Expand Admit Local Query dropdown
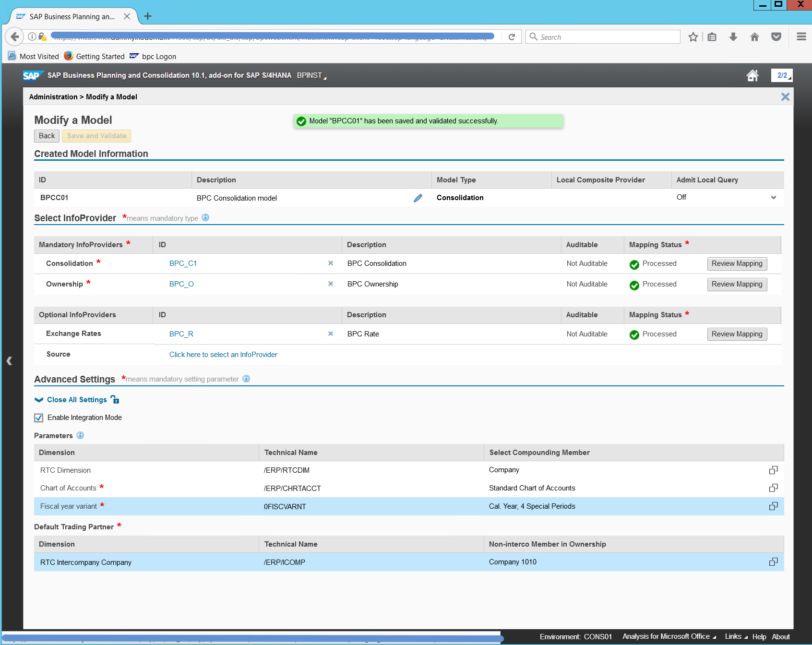Viewport: 812px width, 645px height. [773, 198]
